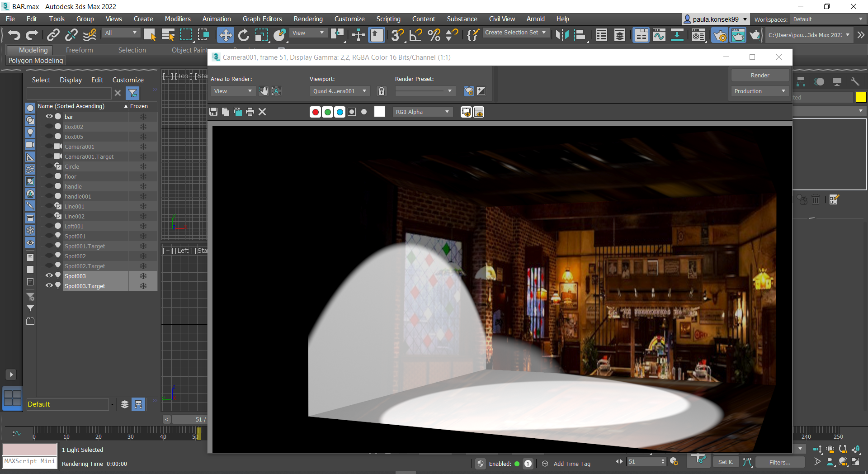
Task: Open the Production render mode dropdown
Action: point(760,91)
